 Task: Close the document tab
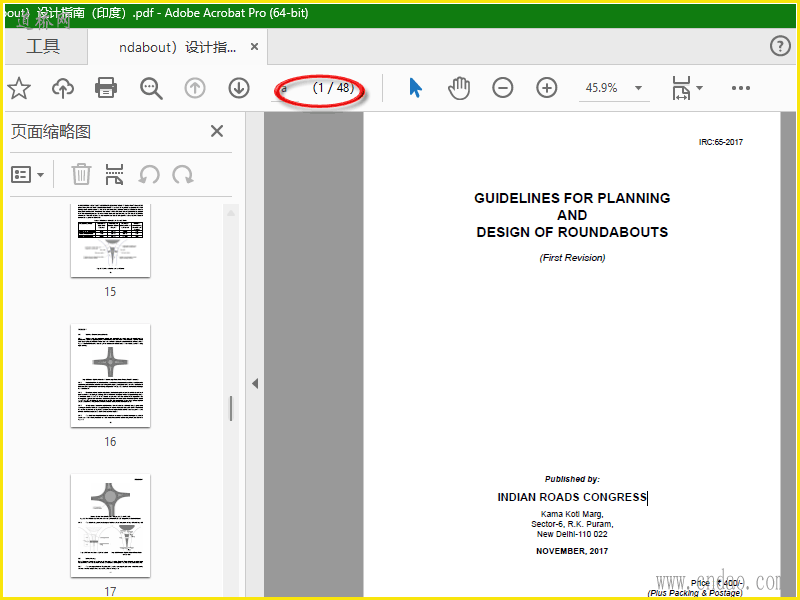(254, 47)
